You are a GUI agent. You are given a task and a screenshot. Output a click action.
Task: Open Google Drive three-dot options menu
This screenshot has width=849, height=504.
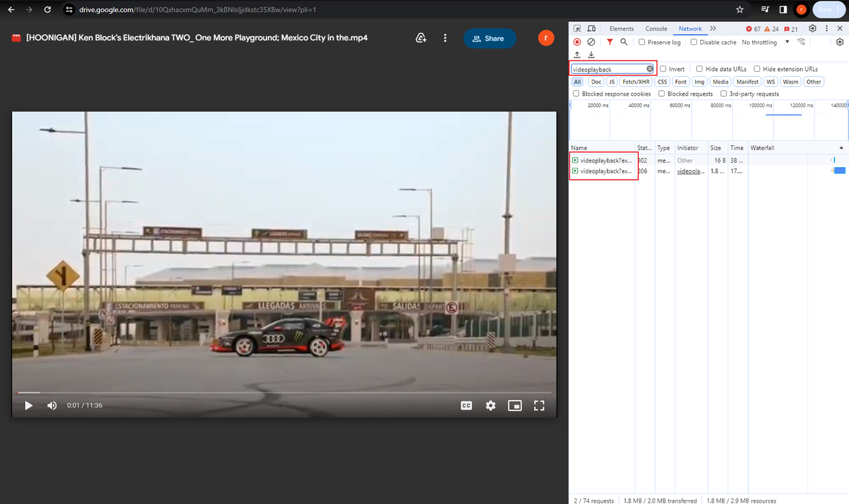pos(445,38)
